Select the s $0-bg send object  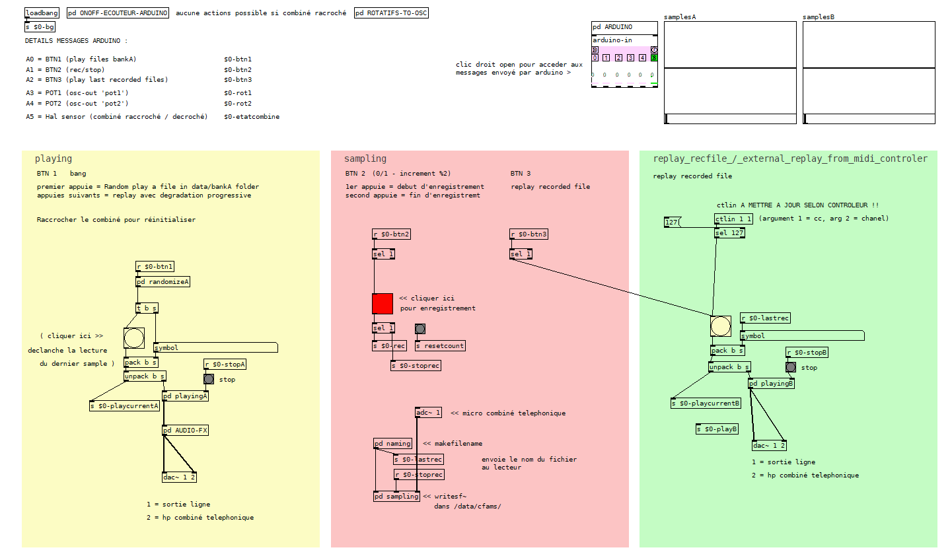coord(40,26)
